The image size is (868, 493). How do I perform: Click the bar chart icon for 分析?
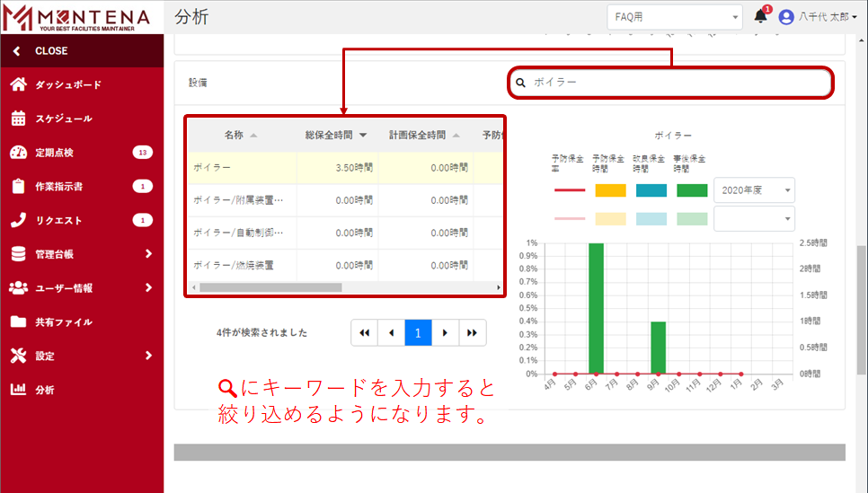[x=18, y=390]
